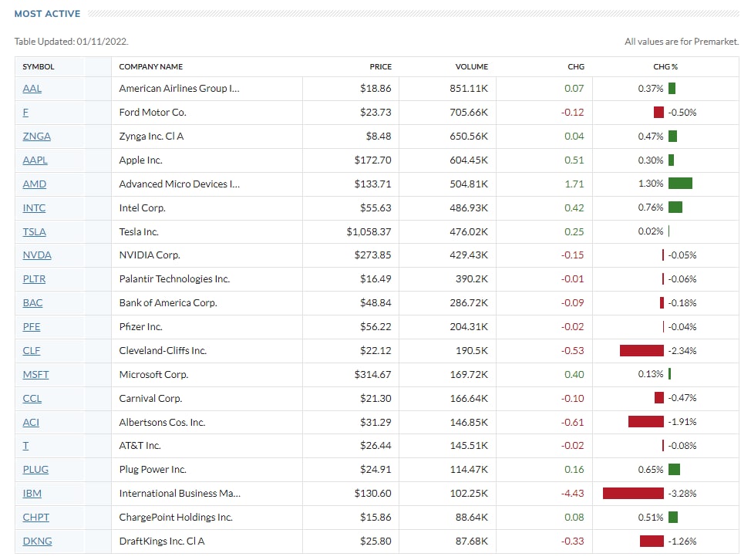Screen dimensions: 751x560
Task: Click the CHG column header
Action: click(x=576, y=67)
